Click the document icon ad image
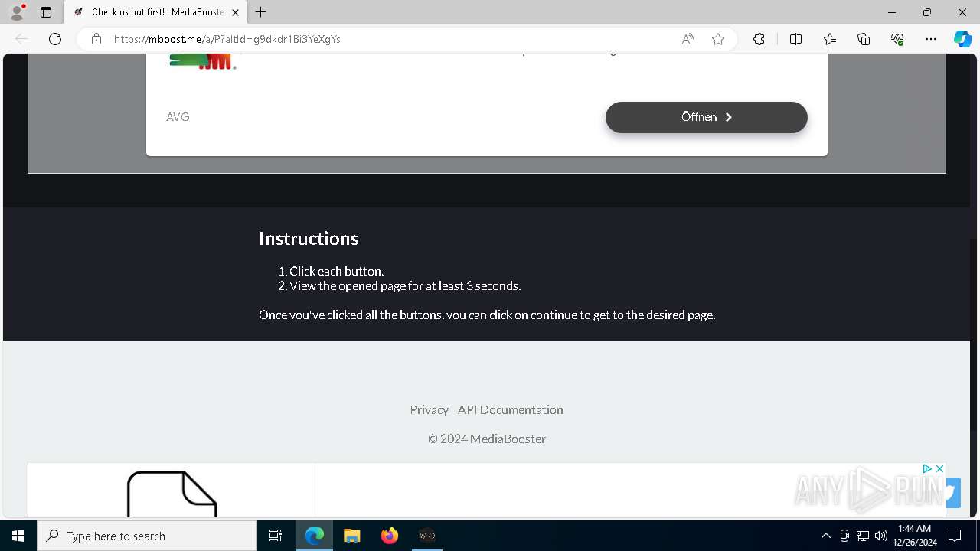The height and width of the screenshot is (551, 980). pos(171,494)
